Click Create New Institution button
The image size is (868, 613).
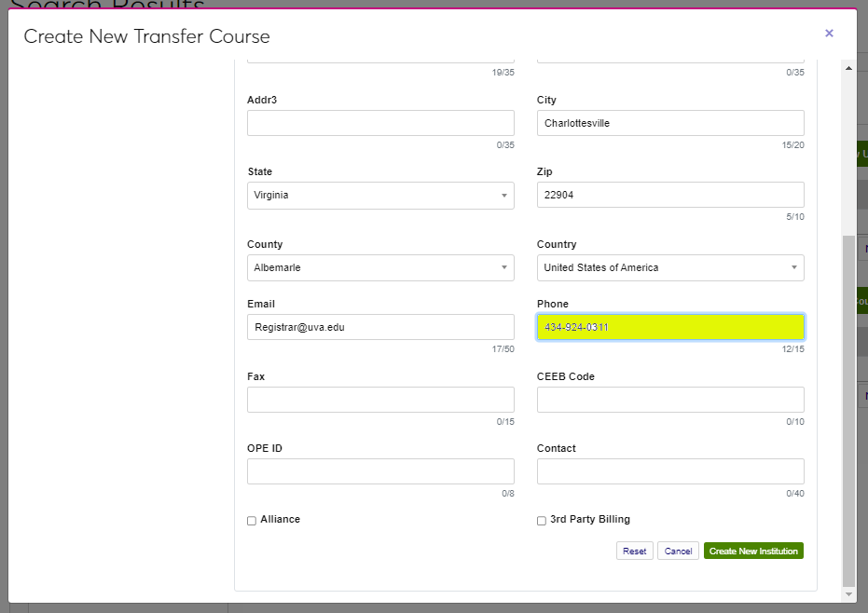pos(753,551)
